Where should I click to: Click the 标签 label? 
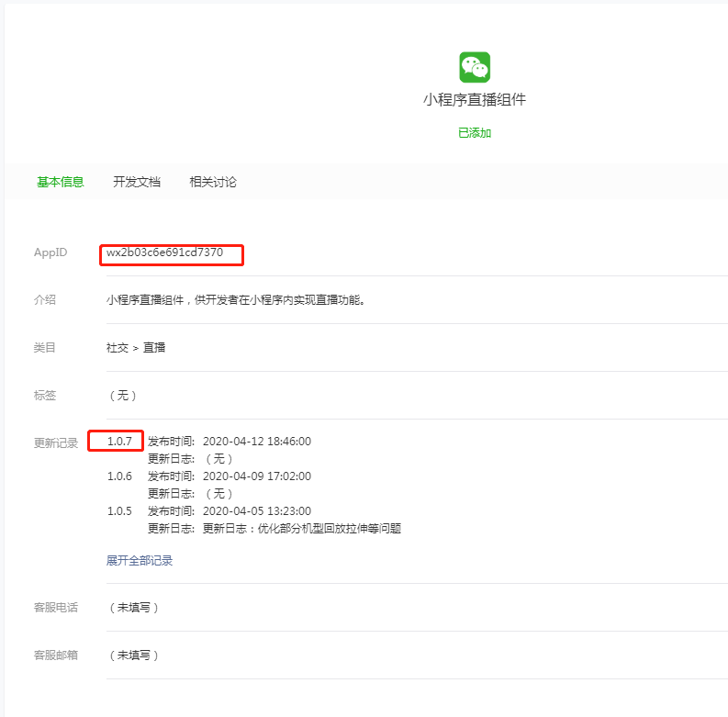tap(45, 396)
